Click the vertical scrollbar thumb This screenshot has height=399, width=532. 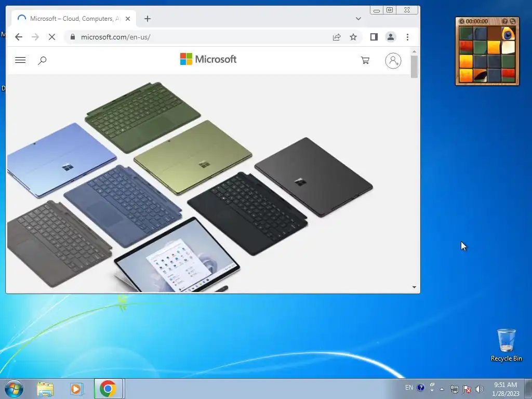pyautogui.click(x=414, y=67)
